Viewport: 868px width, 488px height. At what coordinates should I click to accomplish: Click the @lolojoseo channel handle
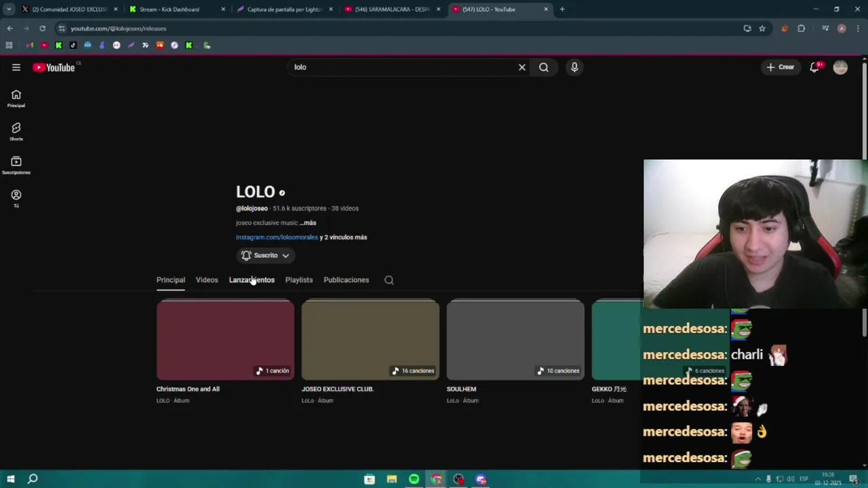252,209
